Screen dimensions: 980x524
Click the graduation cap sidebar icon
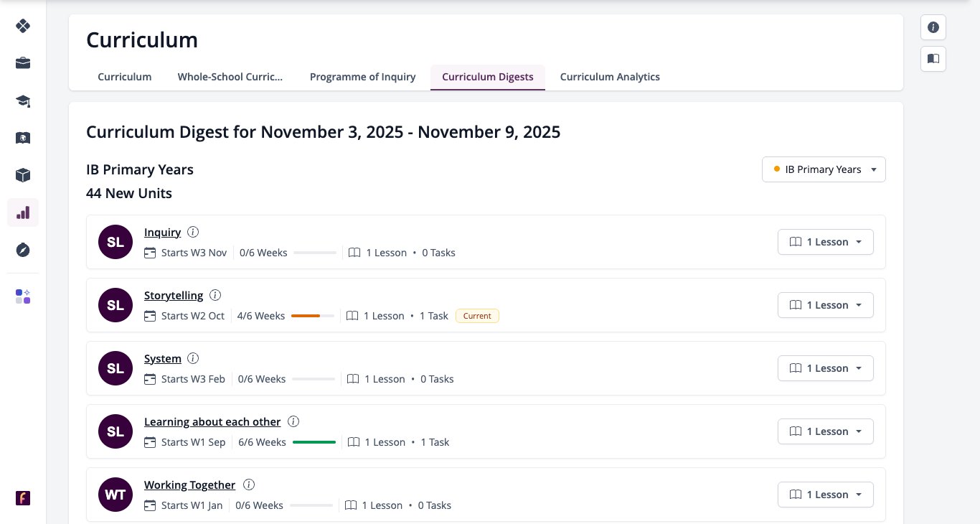coord(23,100)
